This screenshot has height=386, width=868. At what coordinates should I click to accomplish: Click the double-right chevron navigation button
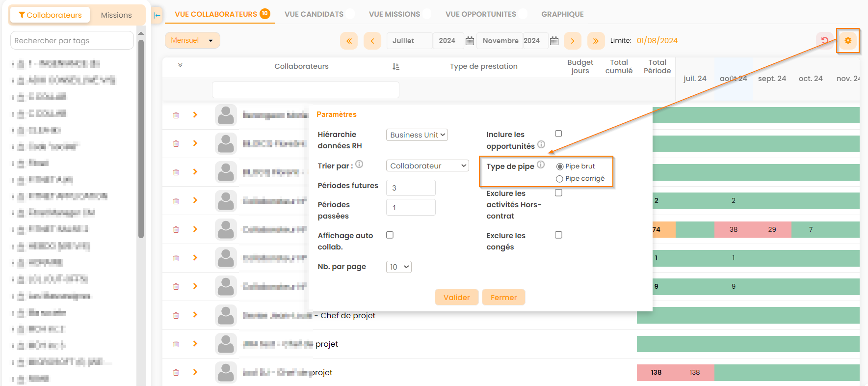[x=596, y=41]
